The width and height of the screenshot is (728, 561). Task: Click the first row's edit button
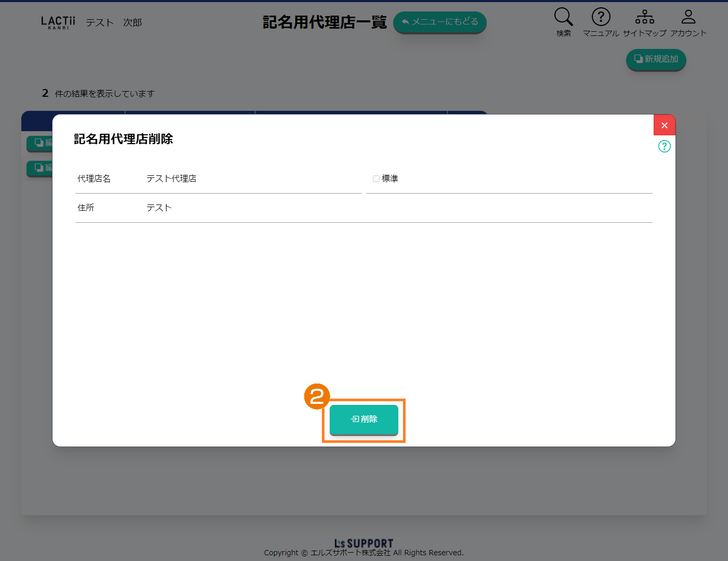tap(40, 143)
